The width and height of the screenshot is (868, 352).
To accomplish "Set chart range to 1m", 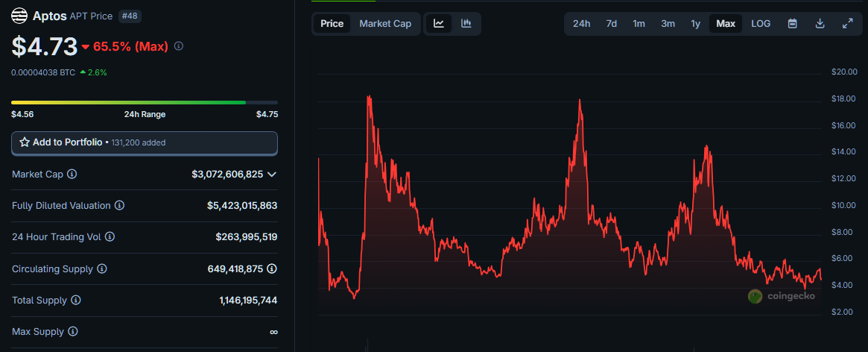I will pyautogui.click(x=639, y=24).
